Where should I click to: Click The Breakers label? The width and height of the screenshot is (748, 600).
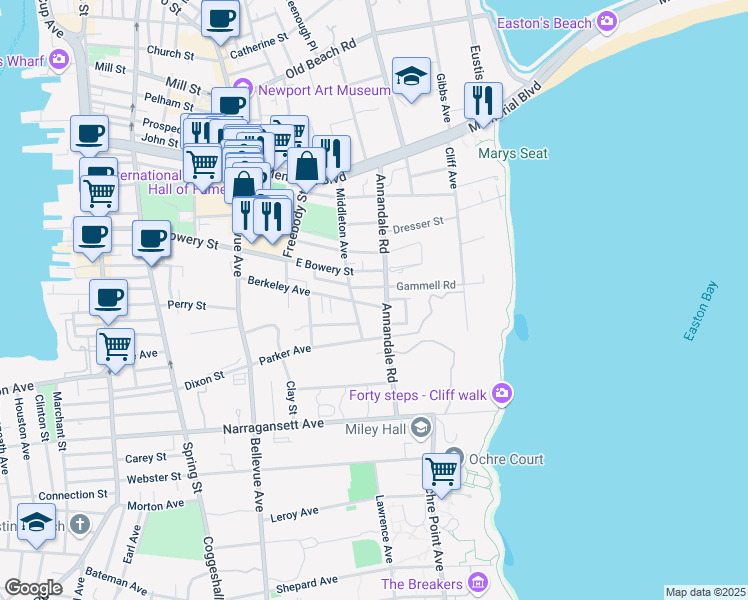pyautogui.click(x=422, y=584)
